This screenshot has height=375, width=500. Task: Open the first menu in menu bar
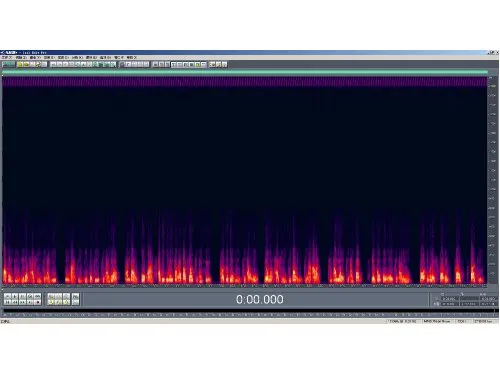pyautogui.click(x=6, y=57)
